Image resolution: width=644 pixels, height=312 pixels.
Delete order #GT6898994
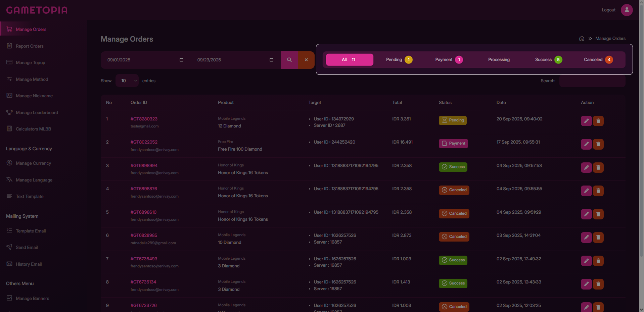[598, 167]
